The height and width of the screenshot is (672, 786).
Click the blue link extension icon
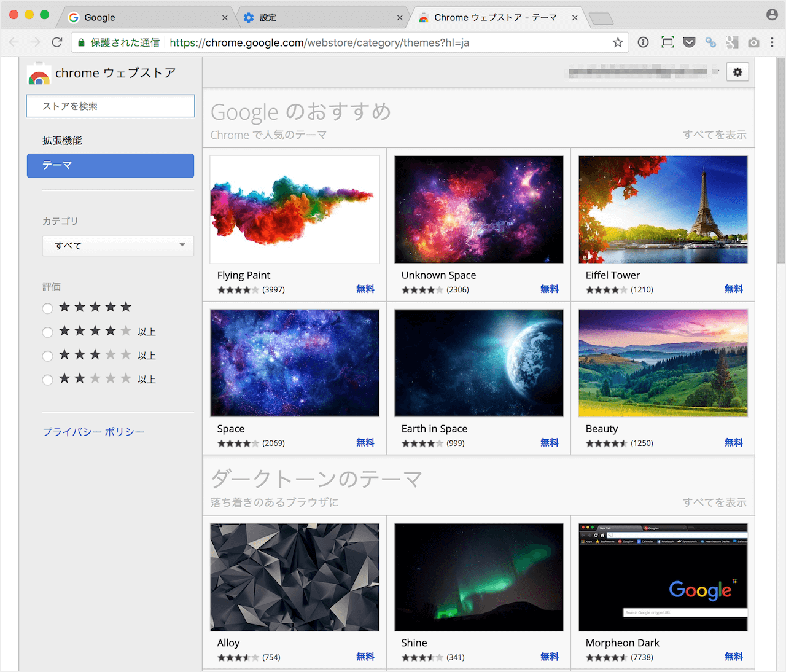point(710,42)
